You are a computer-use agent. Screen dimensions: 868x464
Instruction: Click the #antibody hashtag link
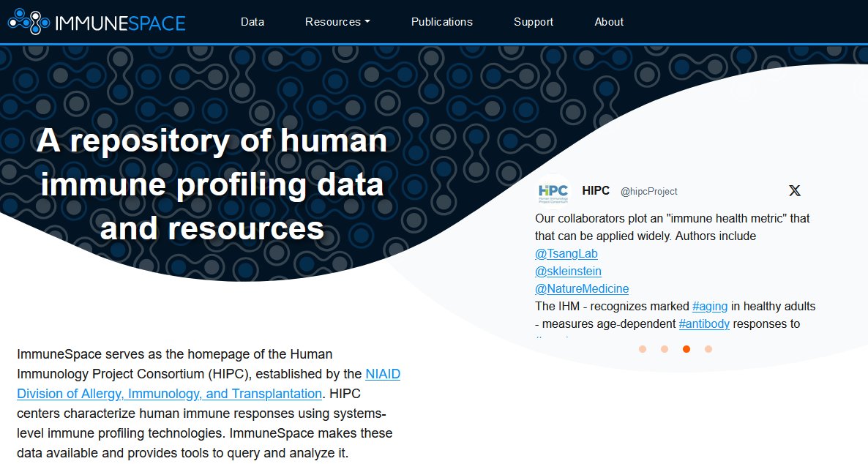pyautogui.click(x=704, y=324)
